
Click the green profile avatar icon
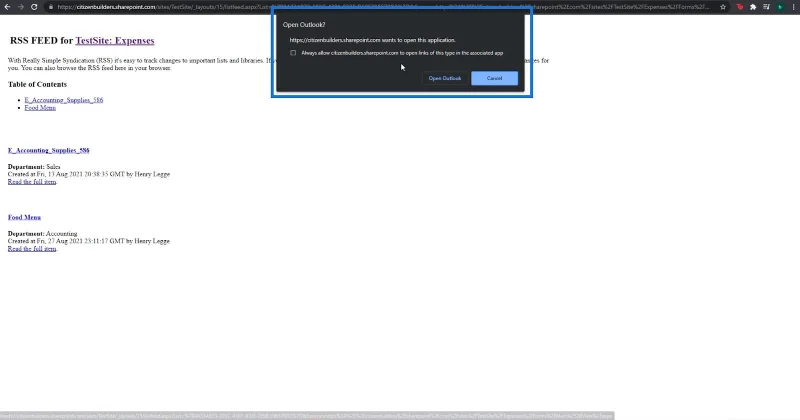(x=780, y=7)
